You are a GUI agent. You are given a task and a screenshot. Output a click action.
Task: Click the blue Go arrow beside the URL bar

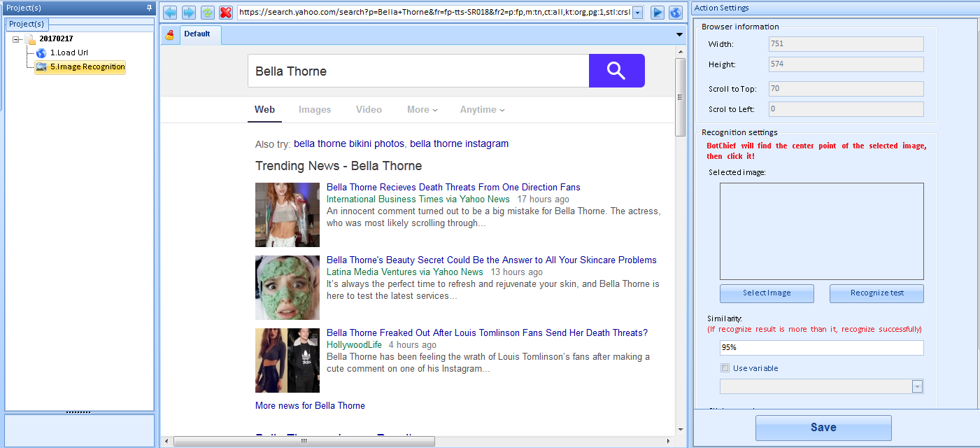pyautogui.click(x=658, y=13)
